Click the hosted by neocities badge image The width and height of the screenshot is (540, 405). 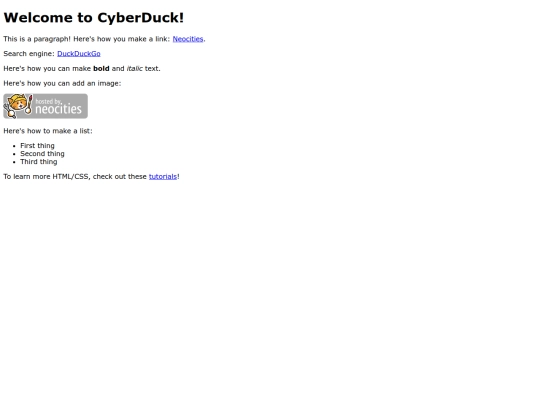[x=45, y=106]
